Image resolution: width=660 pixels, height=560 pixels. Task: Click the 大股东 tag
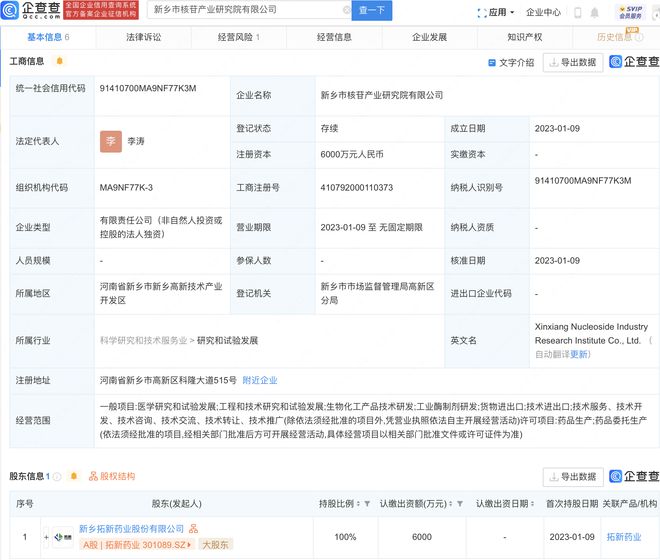pyautogui.click(x=216, y=545)
